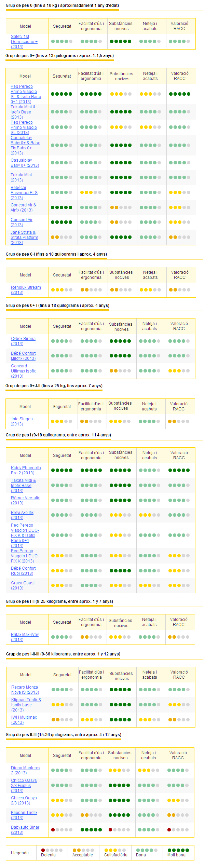205x868 pixels.
Task: Click Neteja i acabats dots for Cybex Sirona
Action: [x=150, y=341]
